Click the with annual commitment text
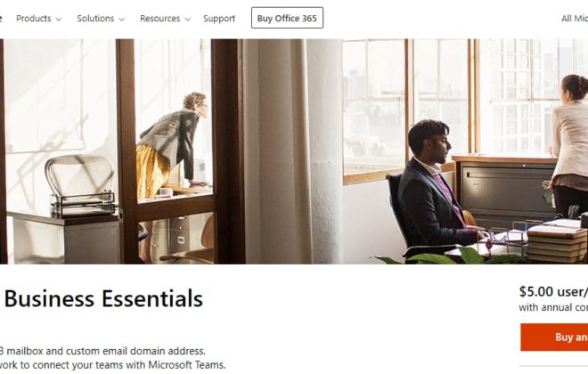 point(553,307)
